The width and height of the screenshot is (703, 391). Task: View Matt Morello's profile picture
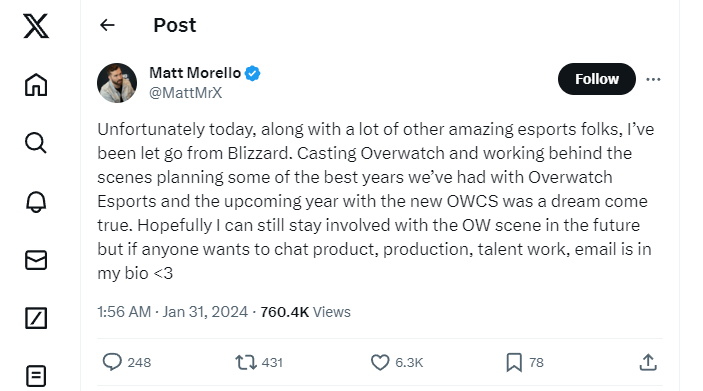click(x=117, y=83)
